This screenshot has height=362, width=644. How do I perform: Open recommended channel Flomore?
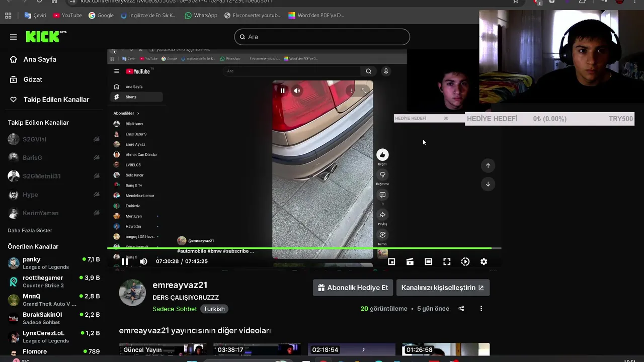tap(54, 352)
